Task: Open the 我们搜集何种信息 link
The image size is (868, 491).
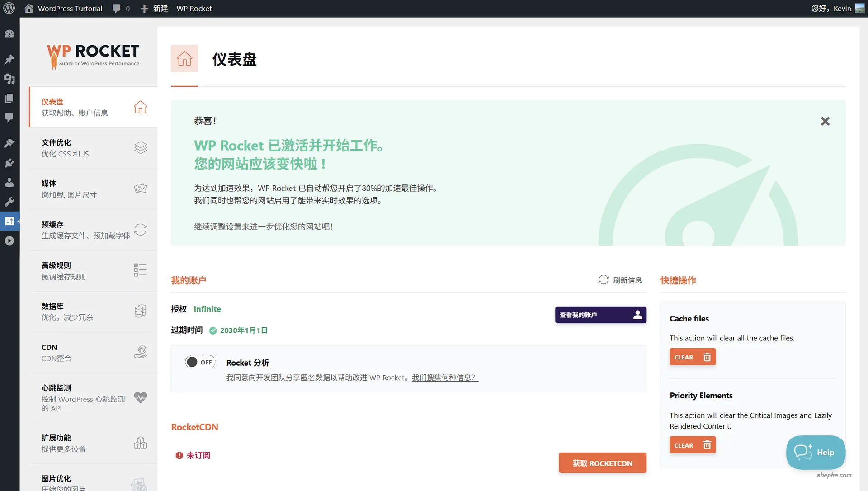Action: pyautogui.click(x=444, y=377)
